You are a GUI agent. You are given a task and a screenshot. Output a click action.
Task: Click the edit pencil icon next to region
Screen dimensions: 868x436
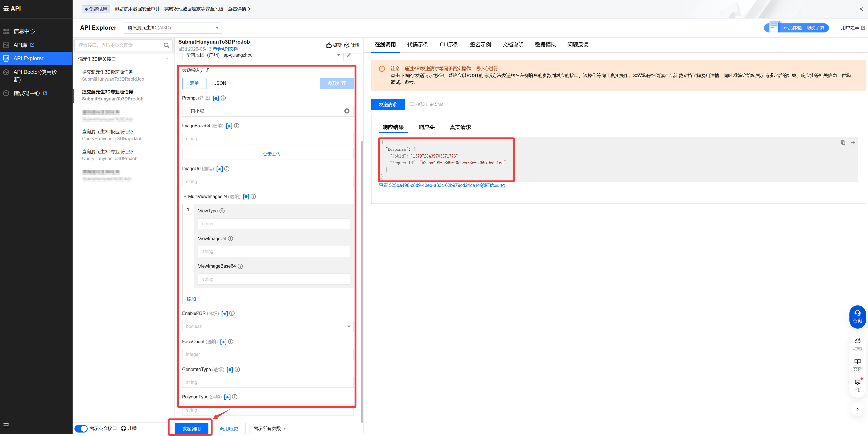349,55
